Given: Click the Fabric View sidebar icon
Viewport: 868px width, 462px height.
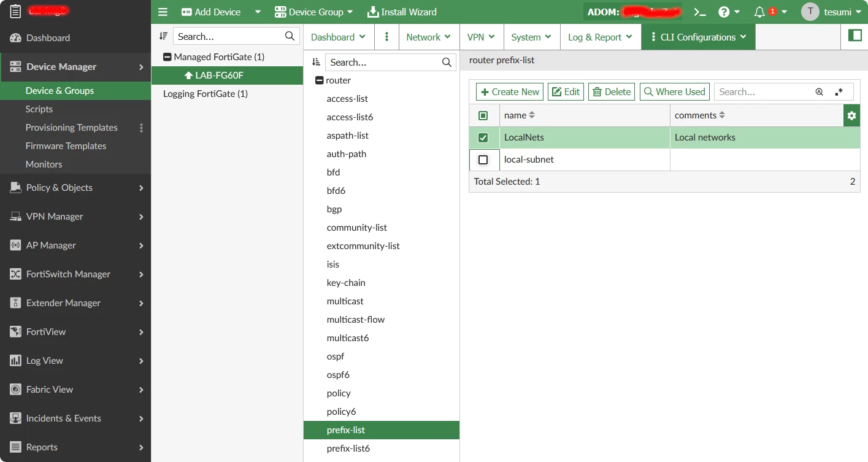Looking at the screenshot, I should [x=15, y=390].
